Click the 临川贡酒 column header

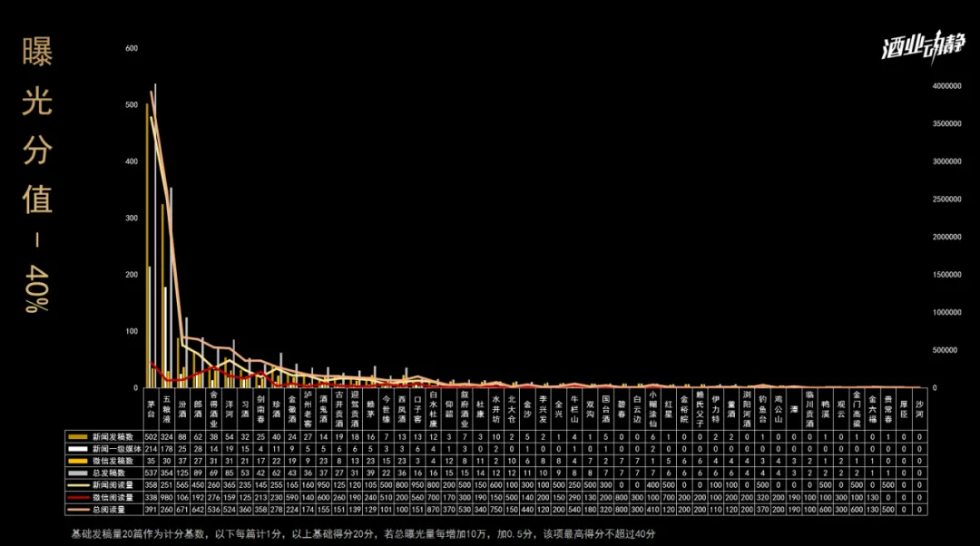pos(809,409)
